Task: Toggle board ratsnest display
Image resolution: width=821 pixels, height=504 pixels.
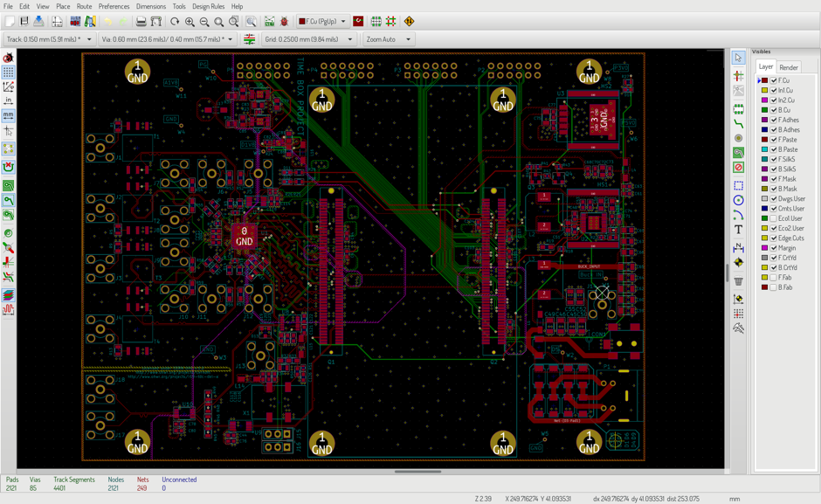Action: click(9, 149)
